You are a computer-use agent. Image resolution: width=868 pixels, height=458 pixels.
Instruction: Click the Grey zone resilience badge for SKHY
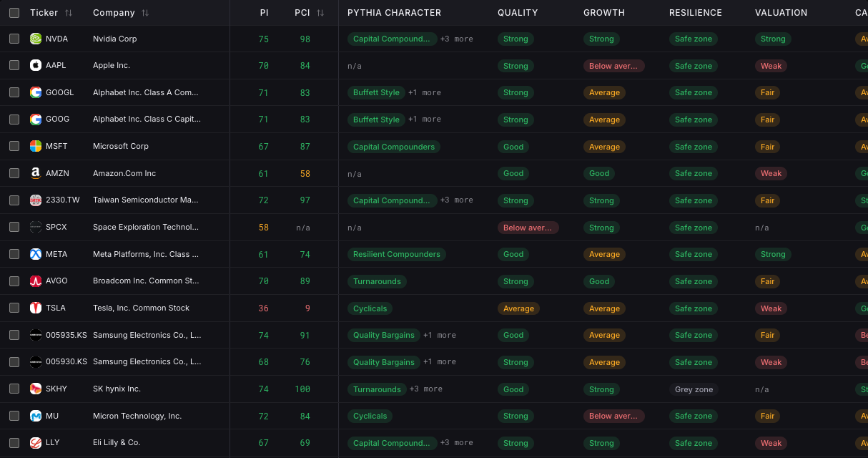[x=694, y=389]
